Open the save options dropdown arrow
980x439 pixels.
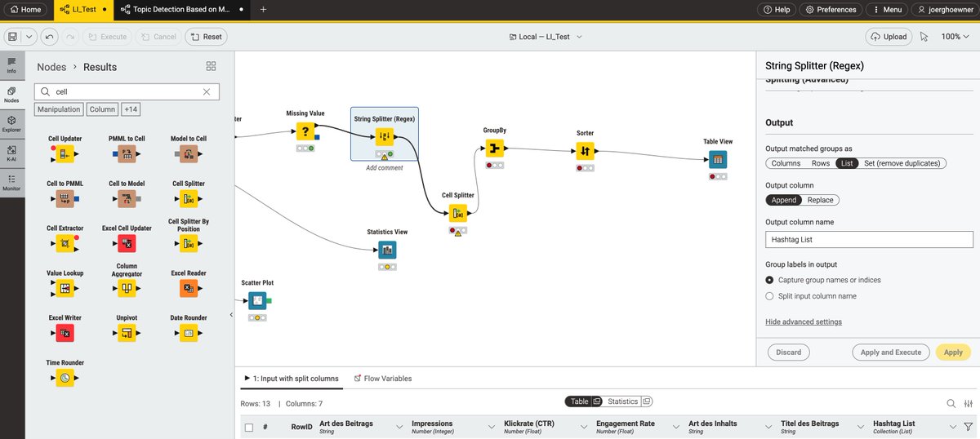(x=30, y=37)
